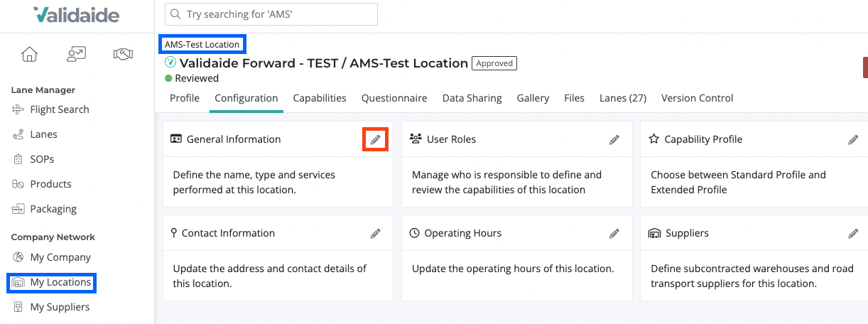Click the User Roles card title
Viewport: 868px width, 324px height.
tap(451, 139)
